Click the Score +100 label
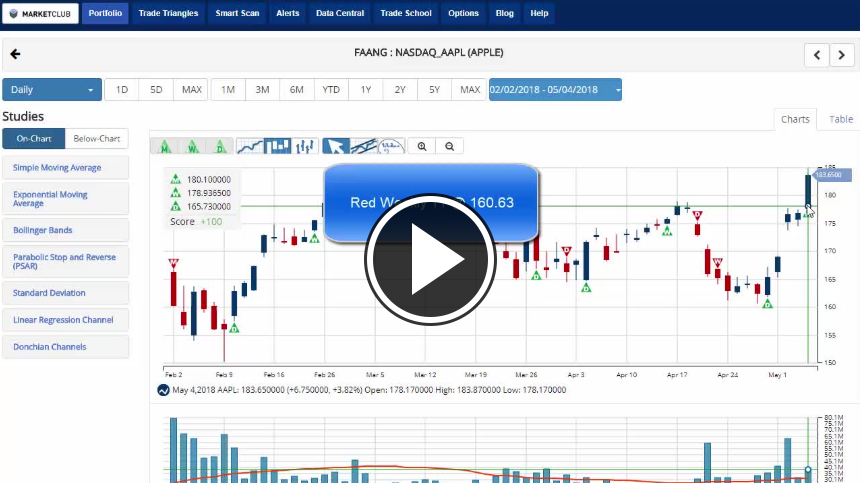 196,221
